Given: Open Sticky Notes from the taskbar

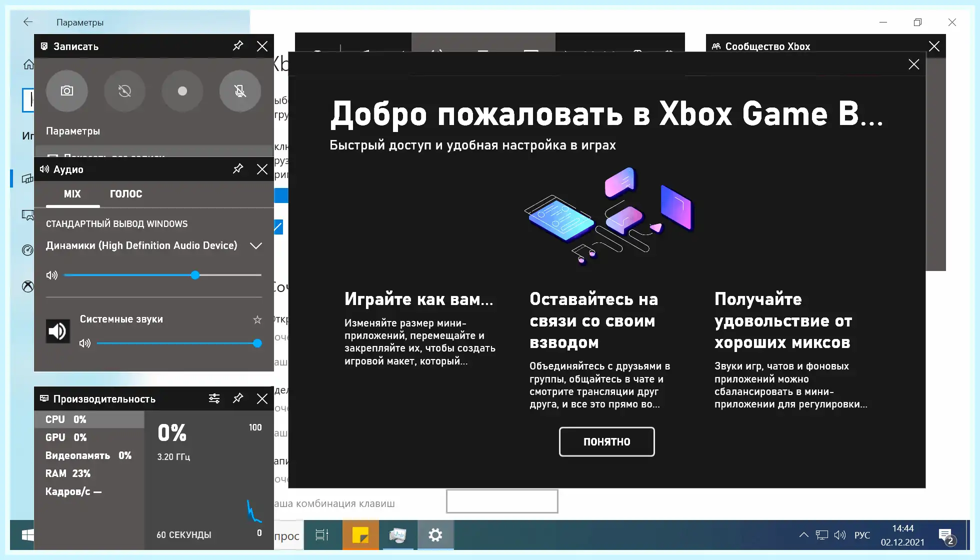Looking at the screenshot, I should [360, 535].
